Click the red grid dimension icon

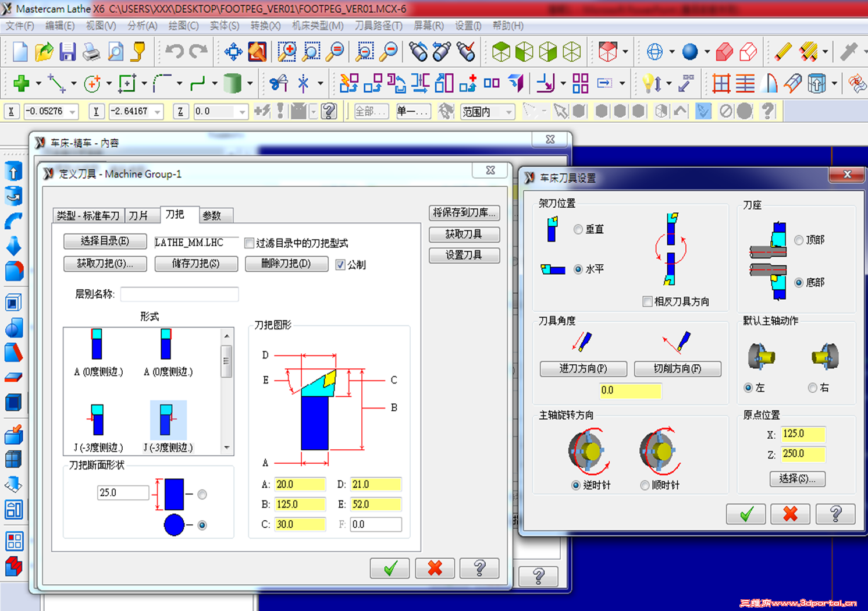point(721,83)
